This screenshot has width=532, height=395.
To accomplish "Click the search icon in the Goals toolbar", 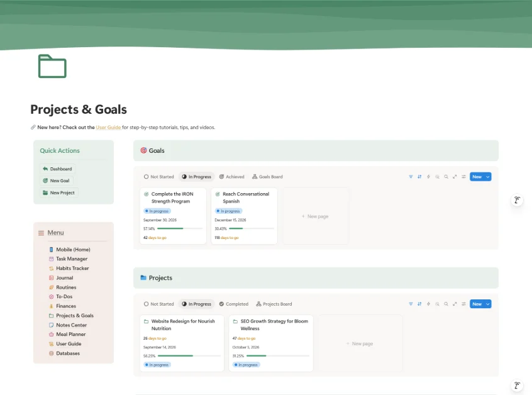I will pos(446,177).
